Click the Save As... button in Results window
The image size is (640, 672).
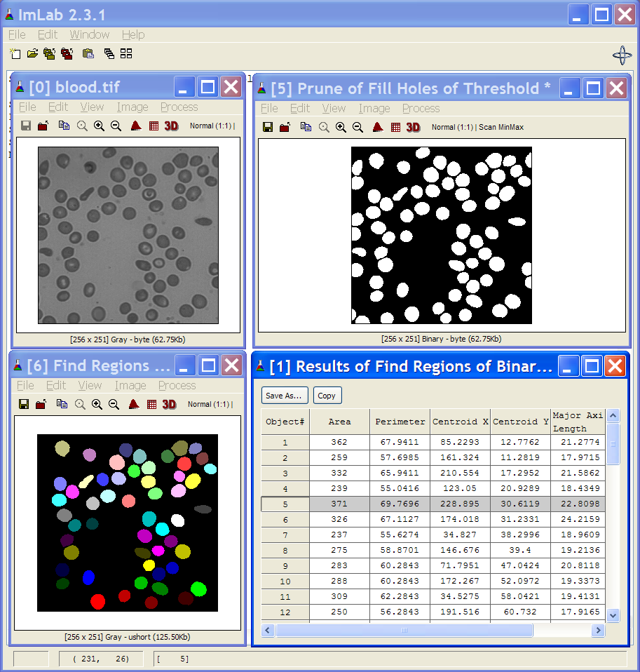pos(285,396)
